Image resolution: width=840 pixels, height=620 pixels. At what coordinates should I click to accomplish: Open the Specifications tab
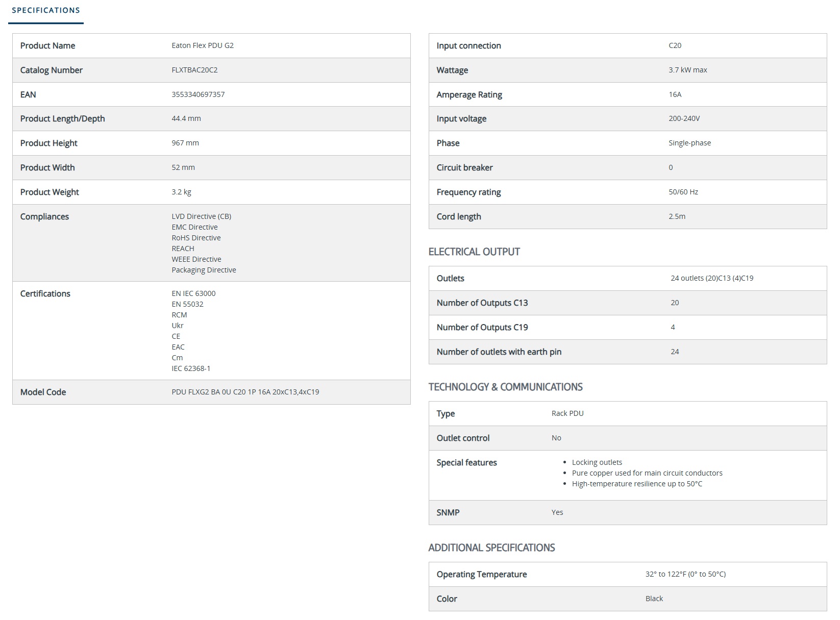[x=46, y=10]
